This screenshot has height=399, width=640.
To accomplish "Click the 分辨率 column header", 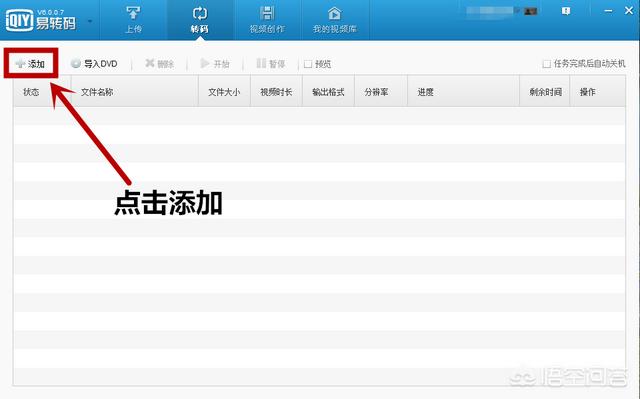I will [381, 92].
